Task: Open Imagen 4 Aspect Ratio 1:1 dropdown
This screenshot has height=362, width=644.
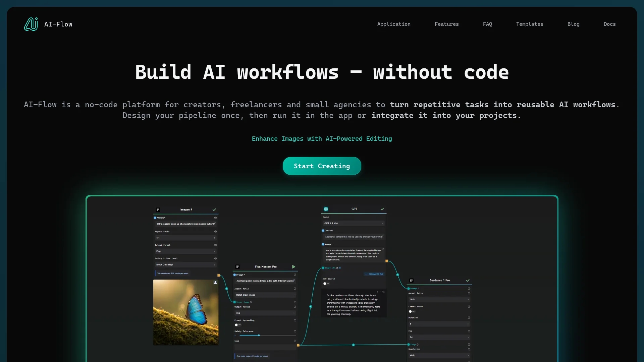Action: coord(186,238)
